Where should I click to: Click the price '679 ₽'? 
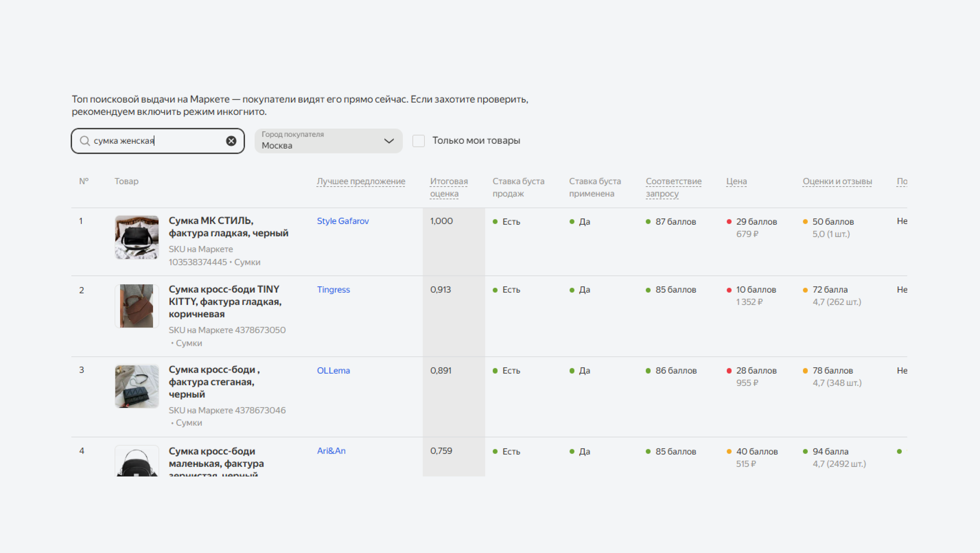[747, 234]
